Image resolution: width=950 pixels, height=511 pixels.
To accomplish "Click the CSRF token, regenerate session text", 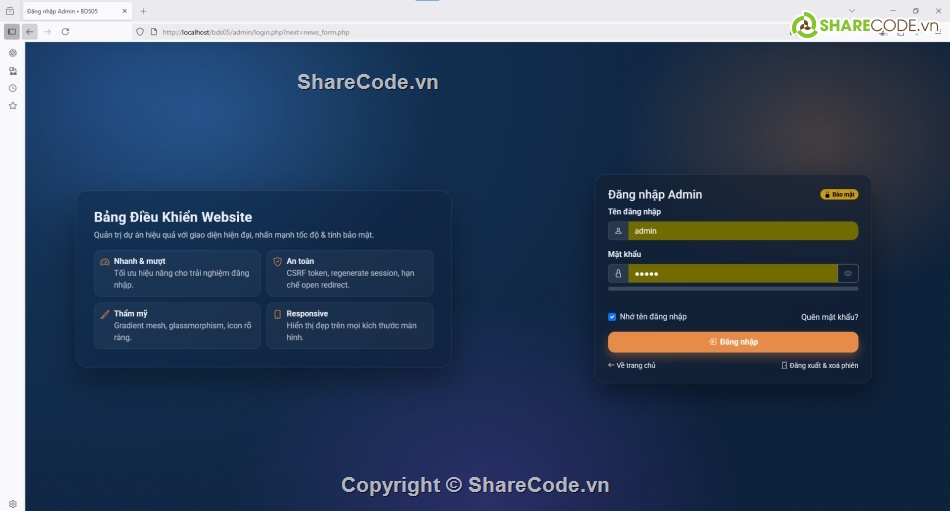I will click(x=350, y=279).
